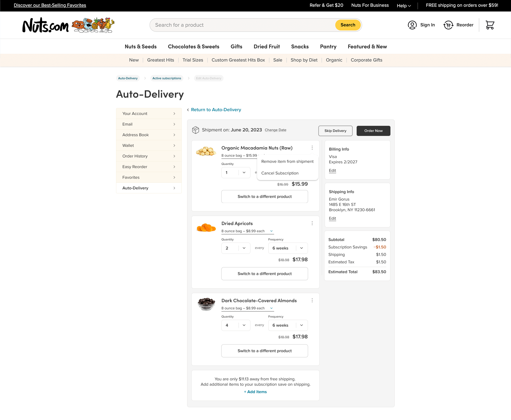Image resolution: width=511 pixels, height=420 pixels.
Task: Click Return to Auto-Delivery link
Action: (x=216, y=110)
